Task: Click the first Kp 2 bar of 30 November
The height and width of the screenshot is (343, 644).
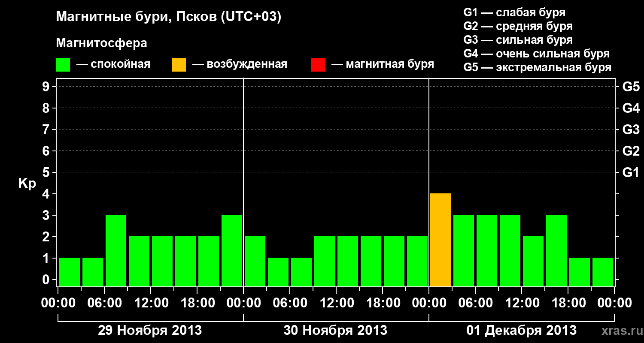Action: point(255,261)
